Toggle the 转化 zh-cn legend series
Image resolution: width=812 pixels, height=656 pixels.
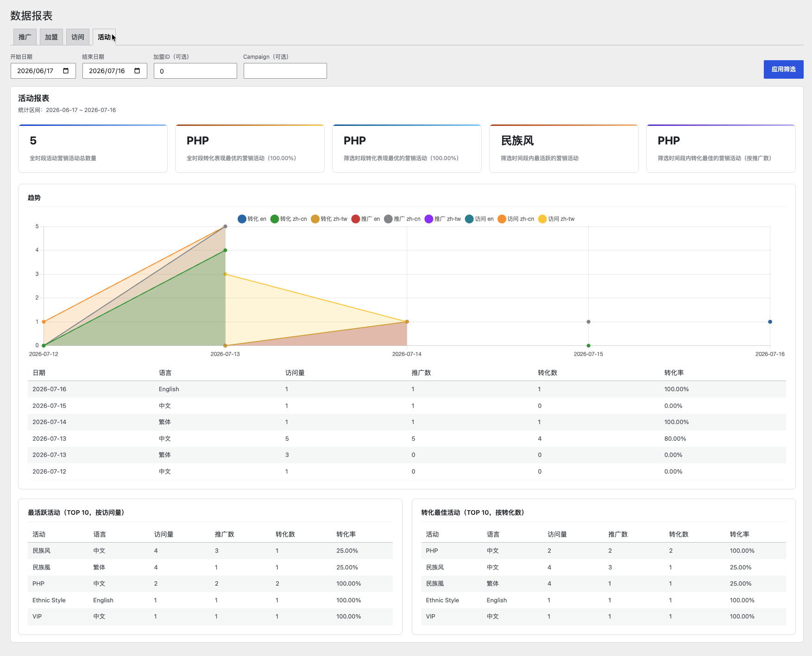tap(289, 219)
